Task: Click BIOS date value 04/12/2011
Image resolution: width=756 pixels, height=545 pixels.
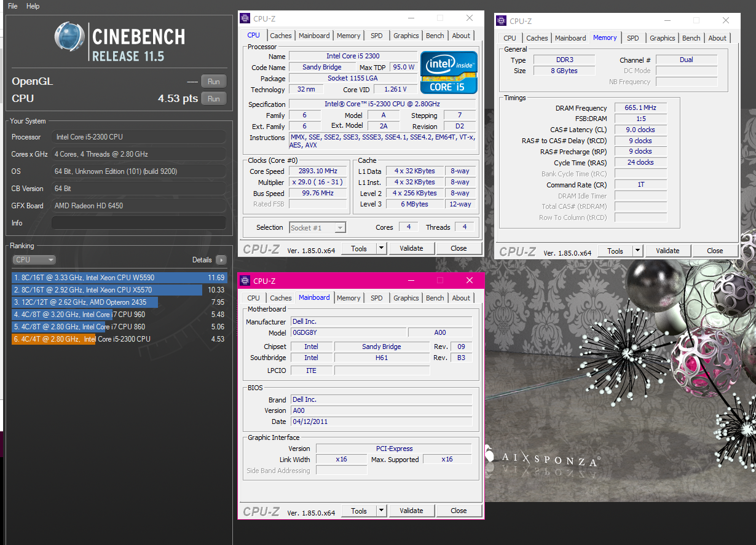Action: (x=381, y=421)
